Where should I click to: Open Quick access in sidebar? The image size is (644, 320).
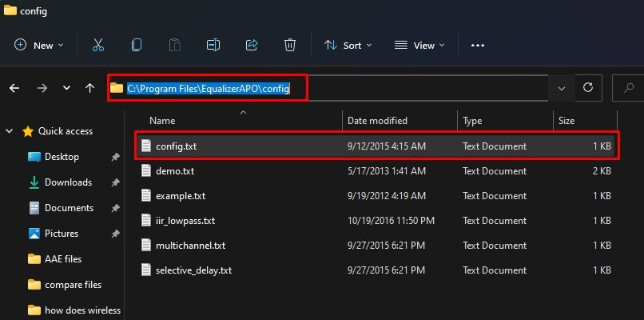[x=58, y=131]
